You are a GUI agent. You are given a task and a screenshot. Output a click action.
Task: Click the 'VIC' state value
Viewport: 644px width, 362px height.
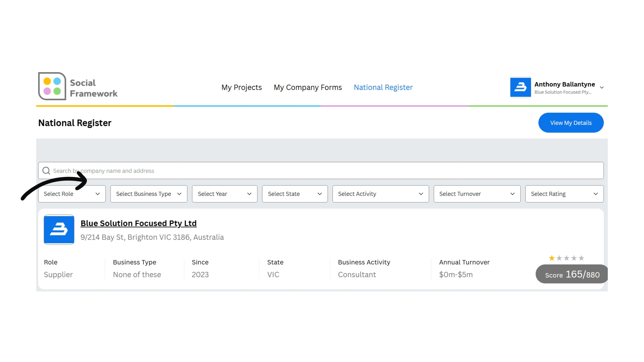pos(273,275)
